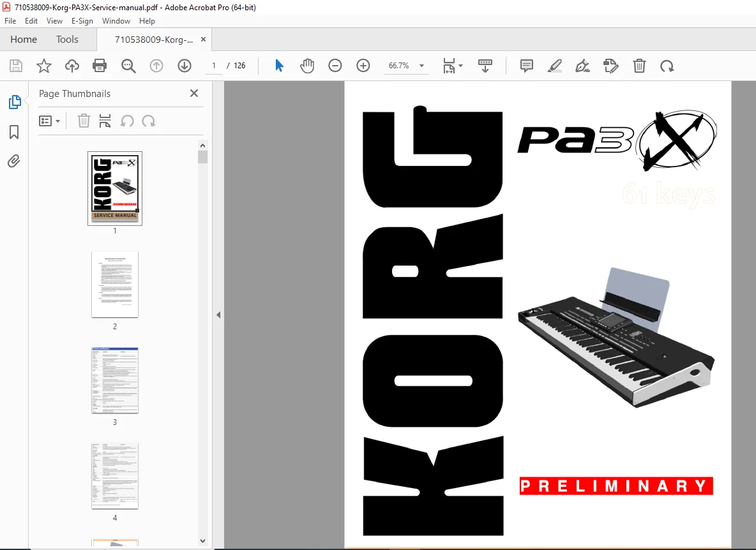
Task: Rotate page clockwise in main toolbar
Action: [x=667, y=66]
